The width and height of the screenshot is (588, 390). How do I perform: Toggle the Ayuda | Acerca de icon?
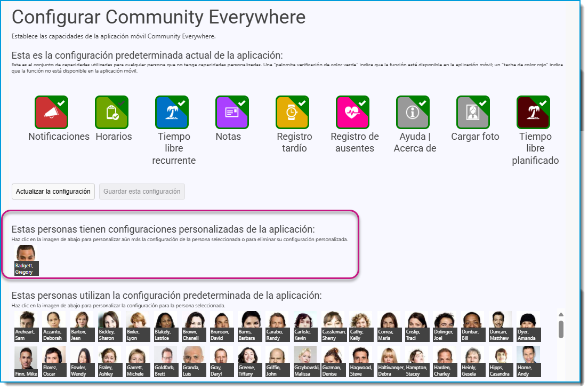[413, 112]
